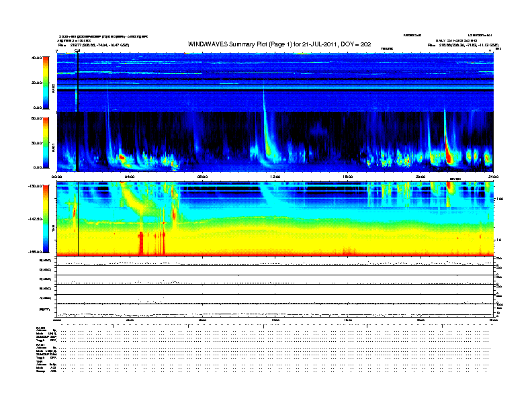Click the RAD2 color scale bar

point(46,83)
